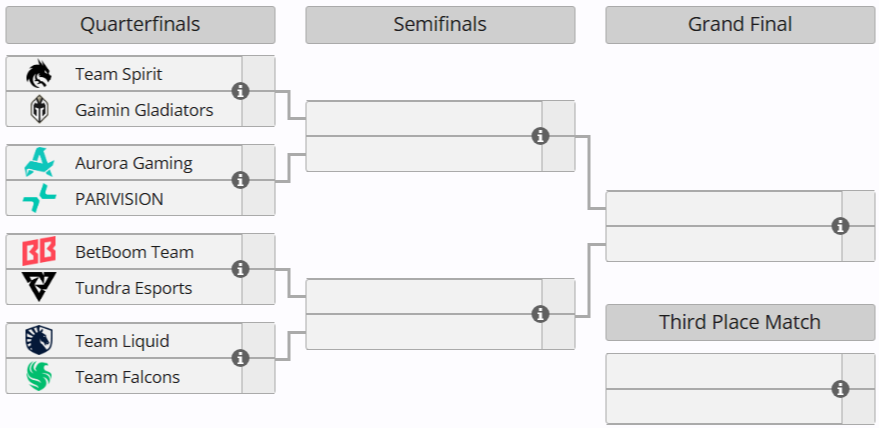The image size is (879, 428).
Task: Show match details for BetBoom vs Tundra
Action: 240,269
